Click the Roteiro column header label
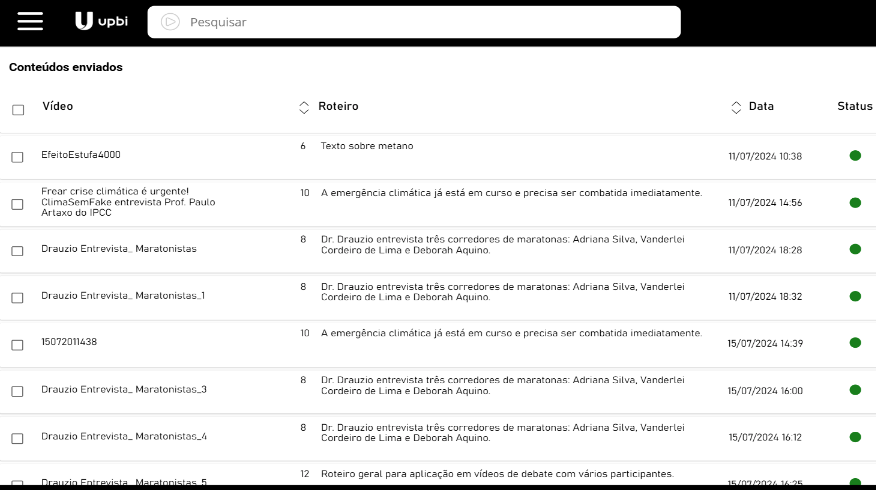This screenshot has width=876, height=490. click(338, 106)
